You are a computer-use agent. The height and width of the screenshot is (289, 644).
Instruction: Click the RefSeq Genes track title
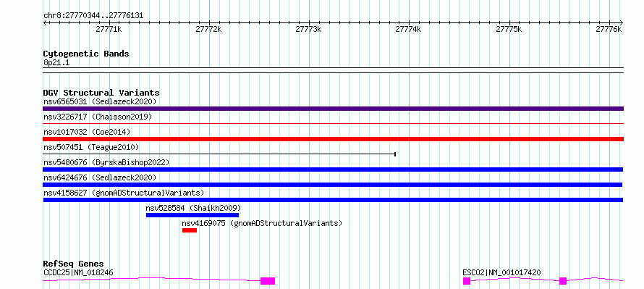tap(74, 264)
